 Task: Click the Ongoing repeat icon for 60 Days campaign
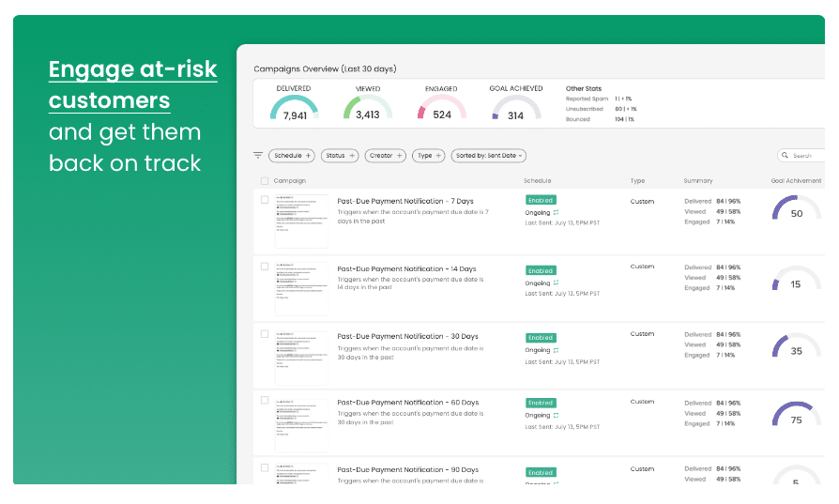pyautogui.click(x=556, y=415)
